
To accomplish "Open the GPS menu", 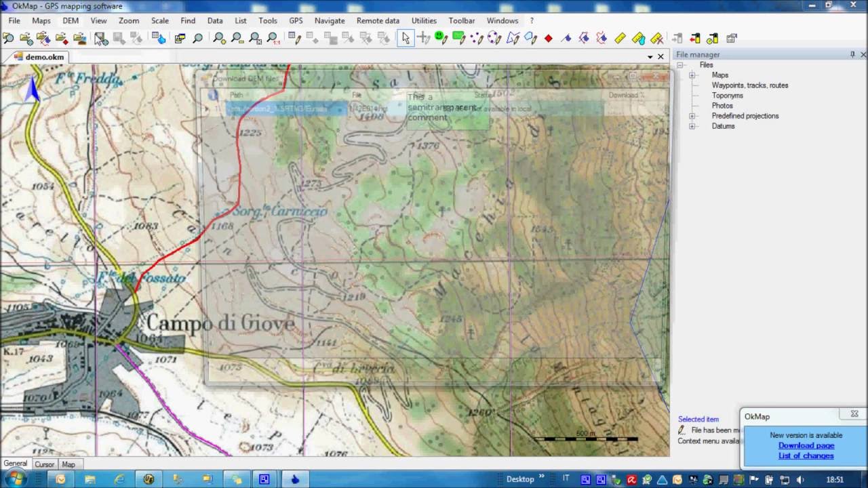I will pos(296,20).
